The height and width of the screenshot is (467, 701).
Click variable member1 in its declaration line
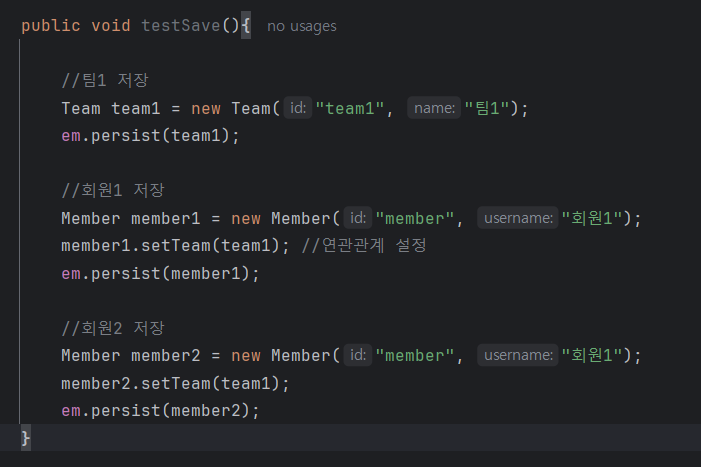165,218
